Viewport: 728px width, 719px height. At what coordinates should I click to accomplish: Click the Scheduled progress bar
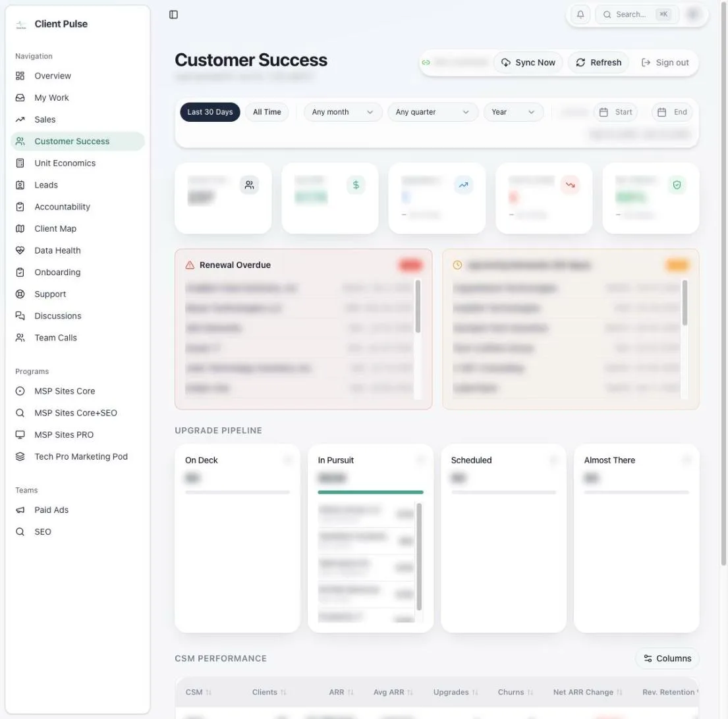click(x=503, y=492)
